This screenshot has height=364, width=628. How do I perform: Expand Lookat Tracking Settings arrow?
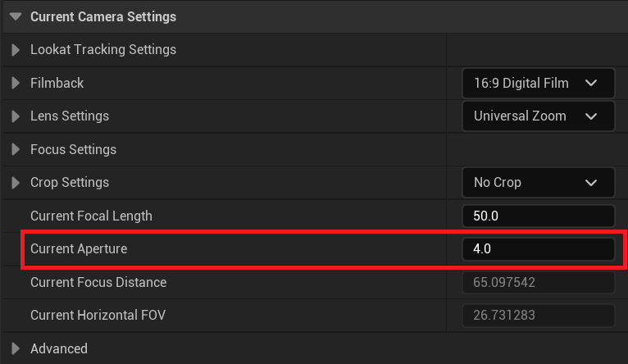16,50
